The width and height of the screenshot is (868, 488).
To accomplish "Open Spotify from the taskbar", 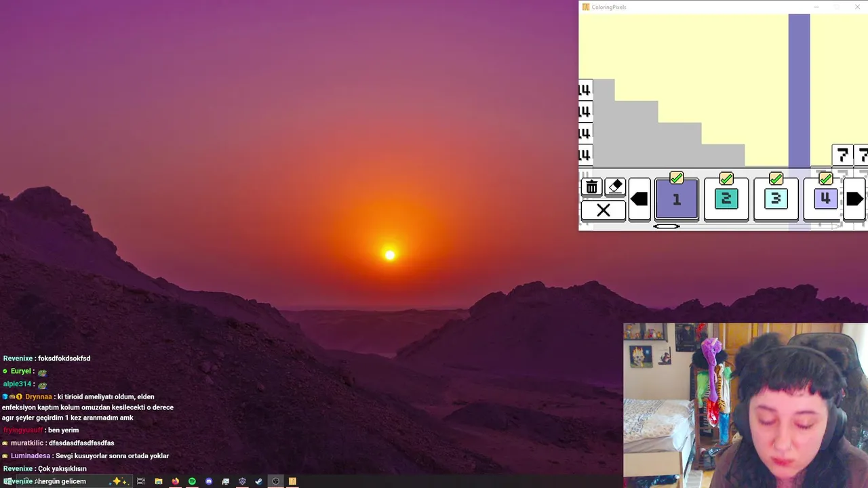I will (x=192, y=481).
